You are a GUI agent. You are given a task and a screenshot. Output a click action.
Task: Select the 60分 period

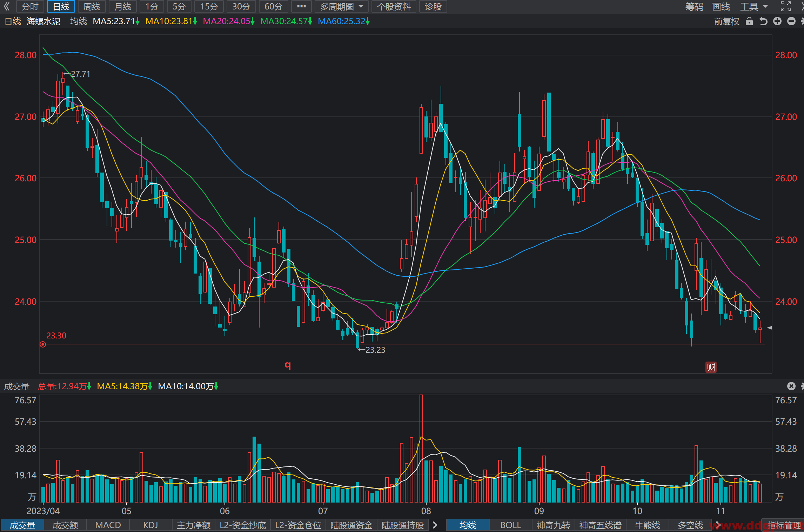(x=274, y=6)
